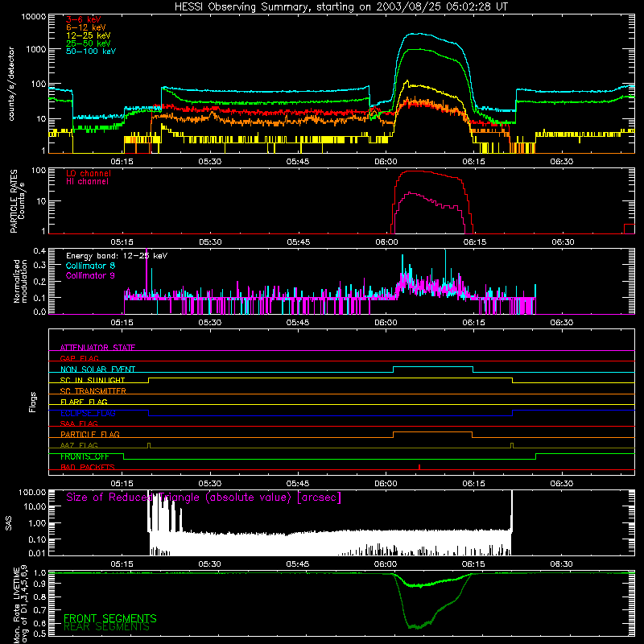Click the 'NON SOLAR EVENT' flag label
This screenshot has height=644, width=644.
97,369
